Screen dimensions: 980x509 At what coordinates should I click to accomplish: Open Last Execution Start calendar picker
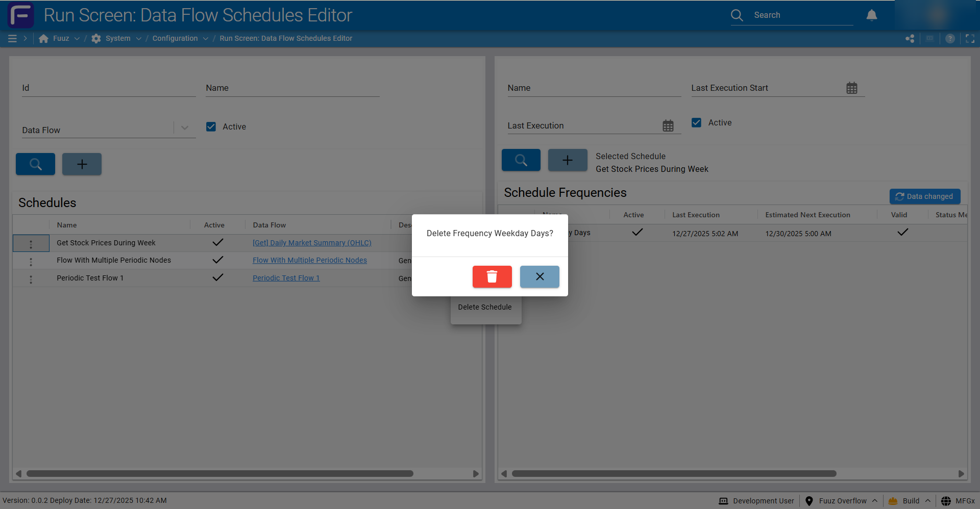point(851,88)
